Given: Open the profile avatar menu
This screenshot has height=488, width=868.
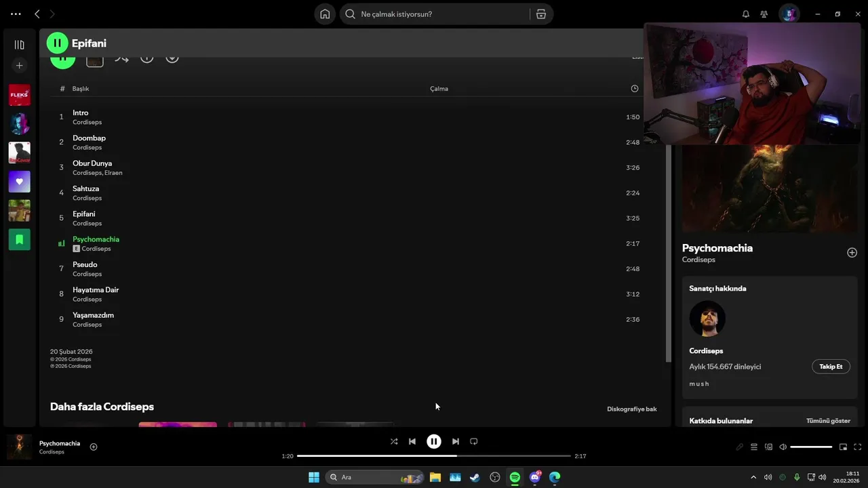Looking at the screenshot, I should pyautogui.click(x=789, y=14).
